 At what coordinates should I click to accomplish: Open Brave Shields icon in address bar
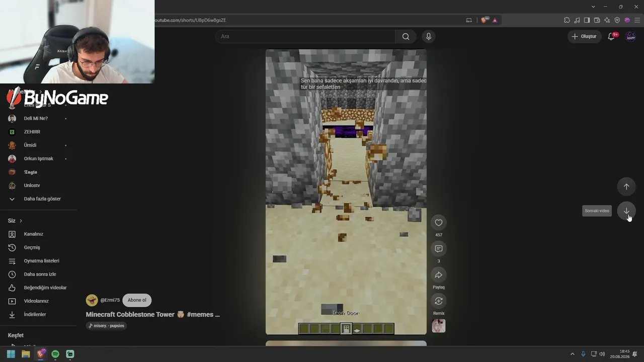(484, 20)
